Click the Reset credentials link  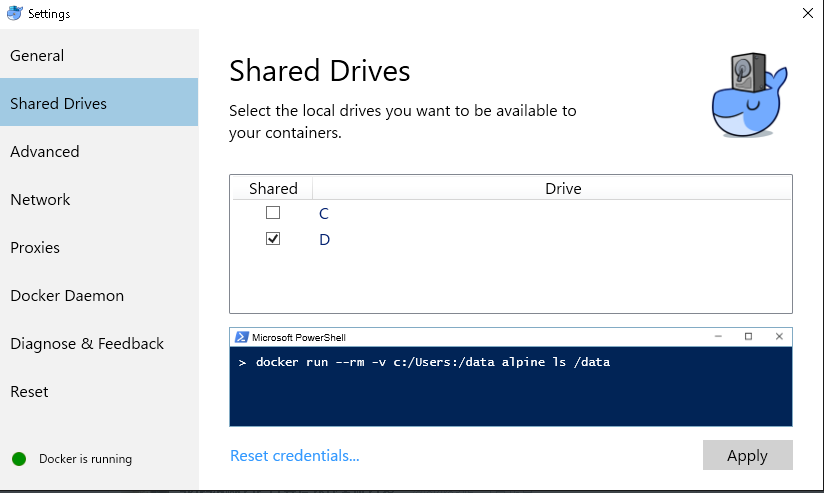point(294,456)
